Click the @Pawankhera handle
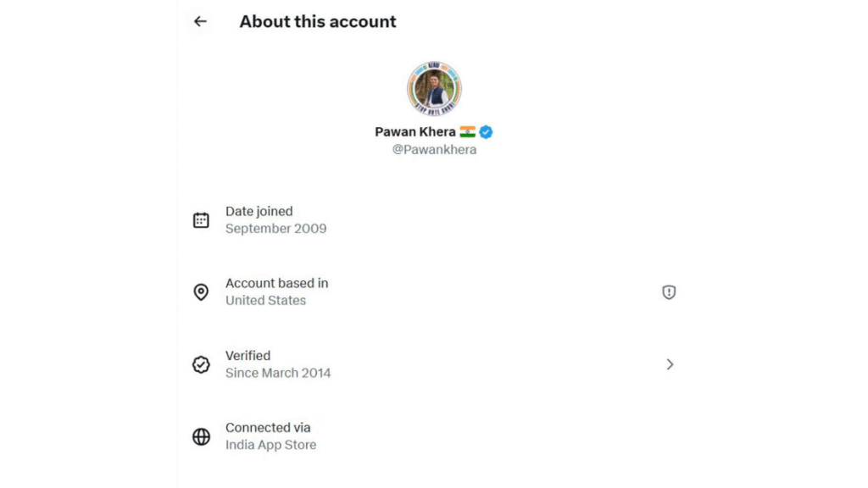 click(x=433, y=147)
